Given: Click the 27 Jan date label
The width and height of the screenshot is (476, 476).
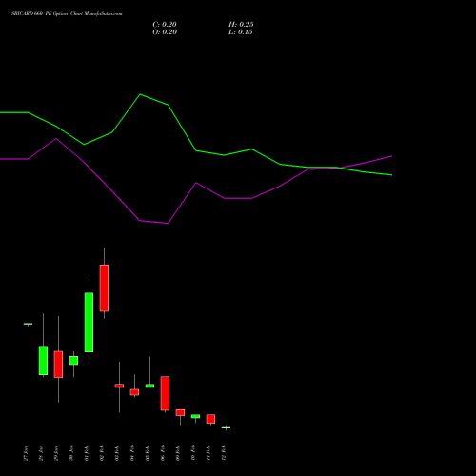Looking at the screenshot, I should [26, 453].
